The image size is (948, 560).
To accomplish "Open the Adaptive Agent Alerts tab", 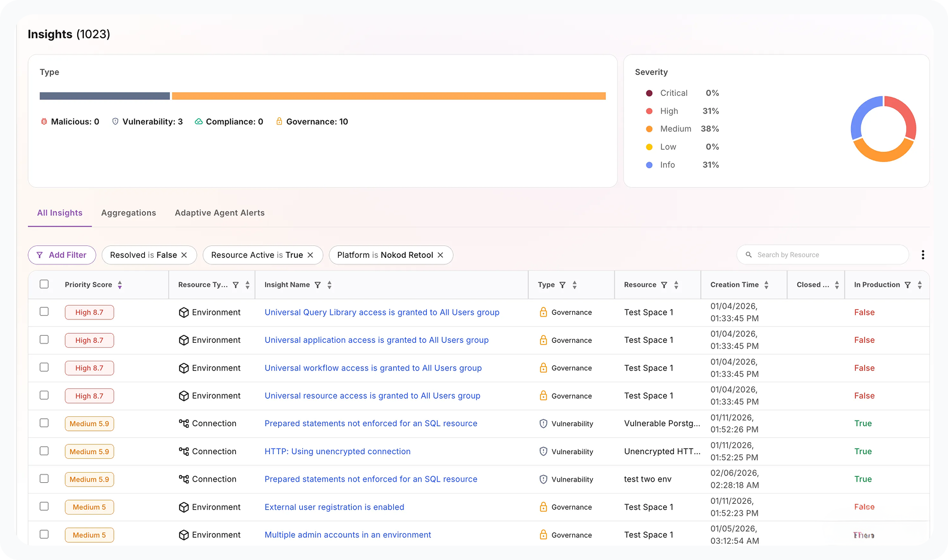I will [x=220, y=213].
